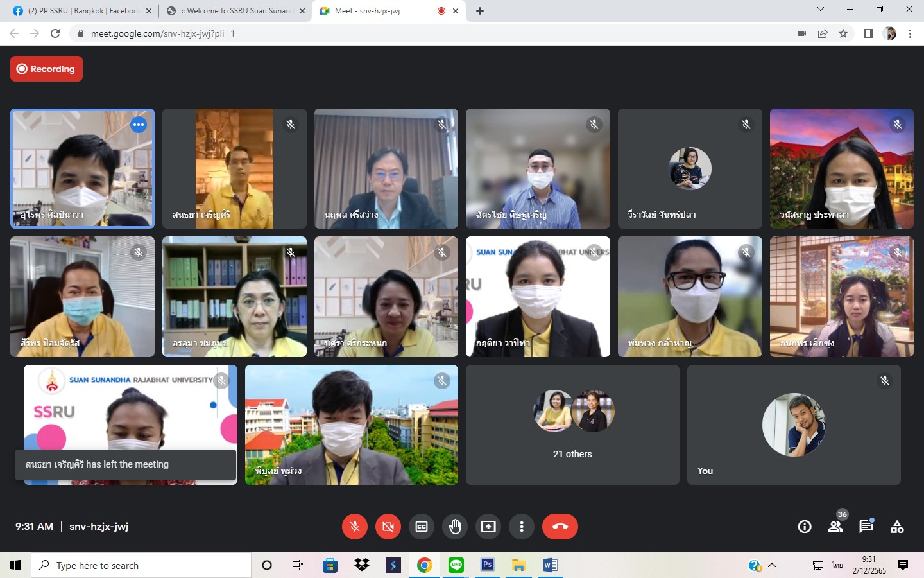Show hidden system tray icons
The height and width of the screenshot is (578, 924).
tap(772, 565)
